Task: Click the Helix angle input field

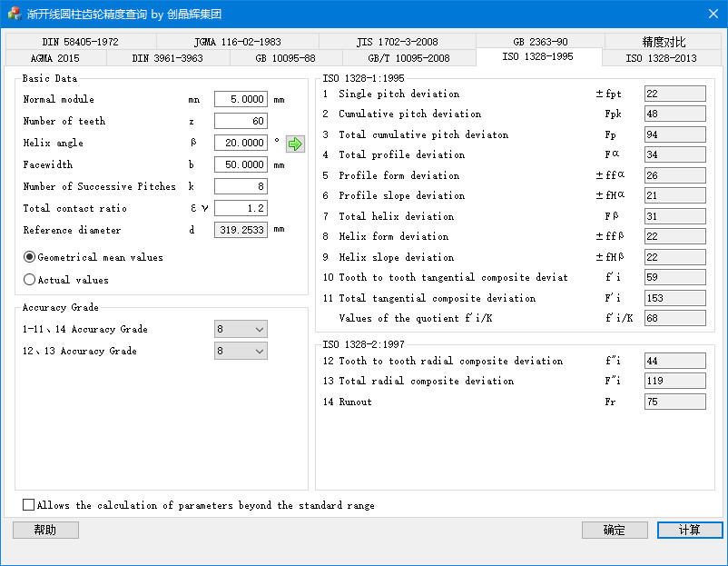Action: point(241,143)
